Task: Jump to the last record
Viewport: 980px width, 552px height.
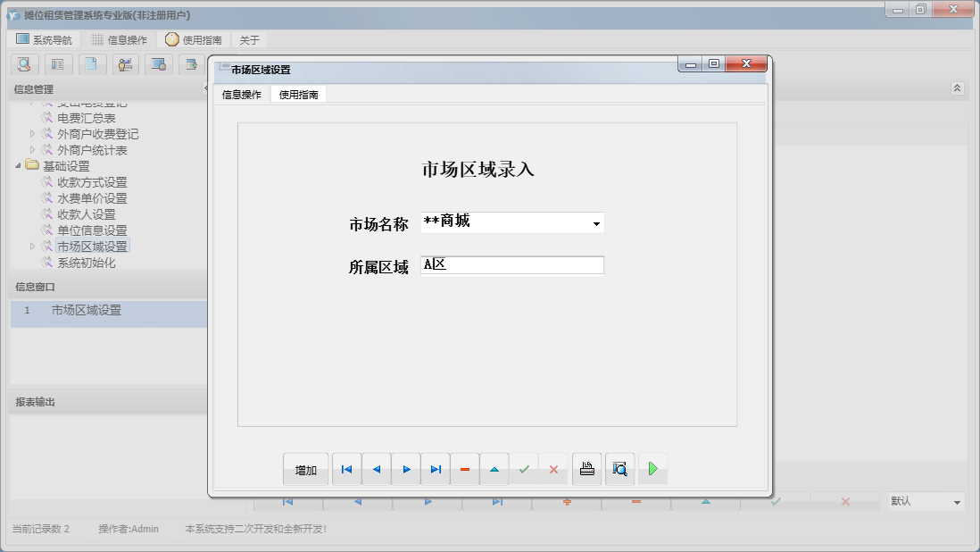Action: (x=436, y=468)
